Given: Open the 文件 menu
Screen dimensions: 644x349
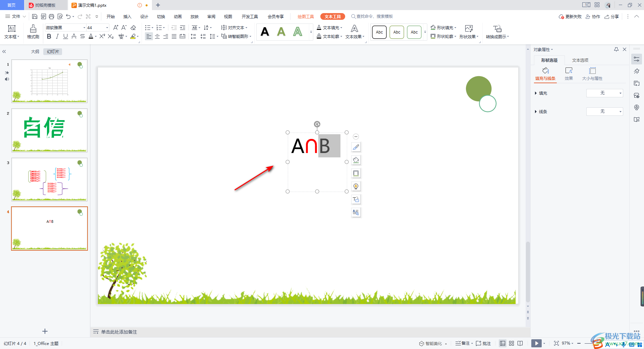Looking at the screenshot, I should click(x=16, y=16).
